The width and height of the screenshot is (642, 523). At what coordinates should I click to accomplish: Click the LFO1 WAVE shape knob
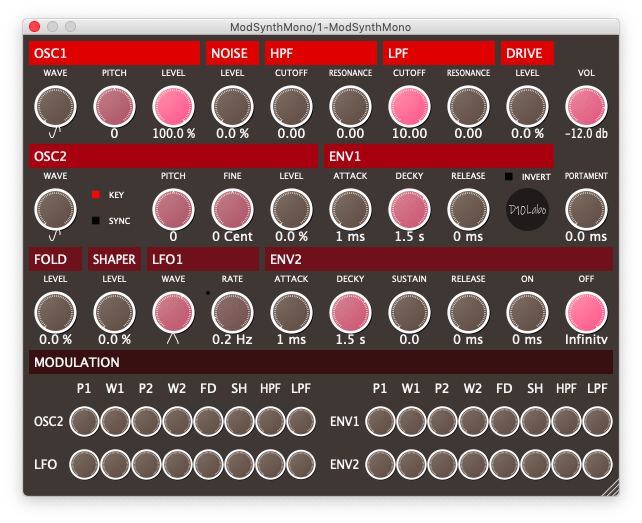pos(173,311)
